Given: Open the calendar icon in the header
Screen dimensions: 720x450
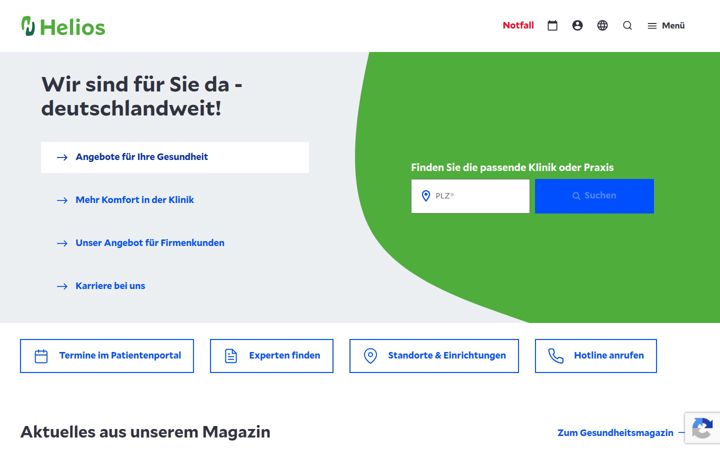Looking at the screenshot, I should [x=552, y=26].
